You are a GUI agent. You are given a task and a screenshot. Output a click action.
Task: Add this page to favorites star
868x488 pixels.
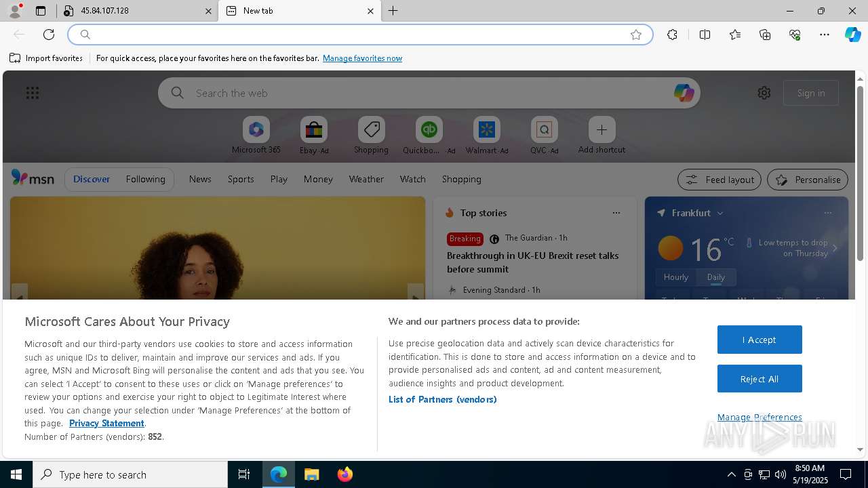[x=636, y=35]
